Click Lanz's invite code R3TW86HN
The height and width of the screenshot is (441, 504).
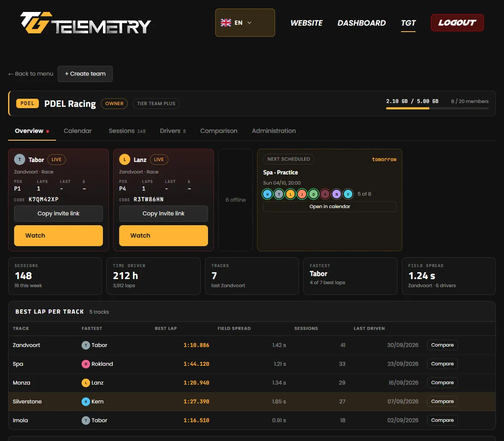(x=149, y=200)
